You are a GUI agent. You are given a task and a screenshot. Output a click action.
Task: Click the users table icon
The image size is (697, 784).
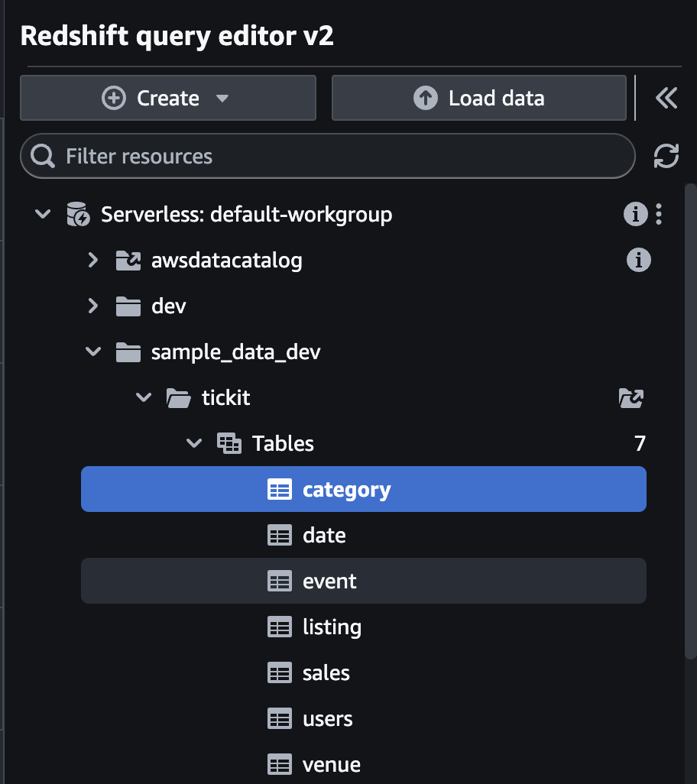280,720
